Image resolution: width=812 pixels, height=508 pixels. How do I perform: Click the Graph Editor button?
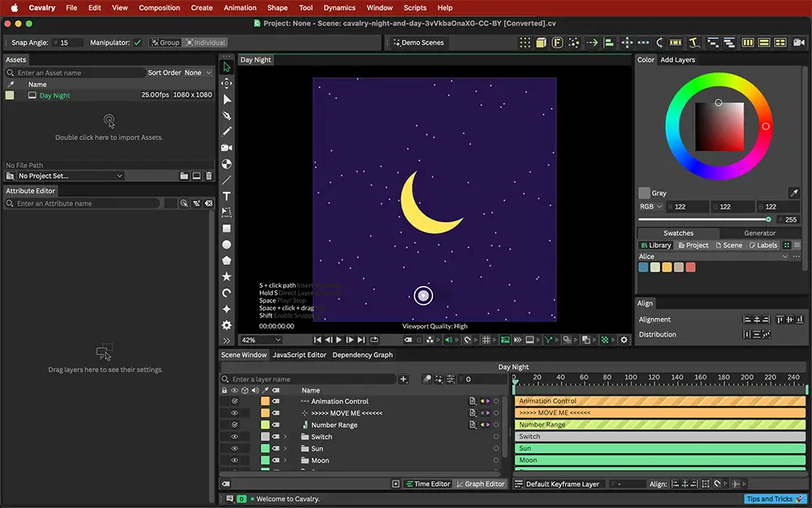tap(480, 484)
